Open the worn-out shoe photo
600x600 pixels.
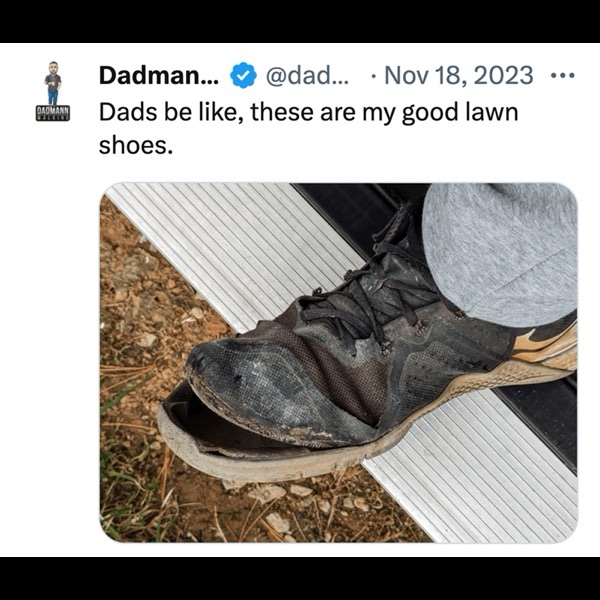tap(339, 362)
